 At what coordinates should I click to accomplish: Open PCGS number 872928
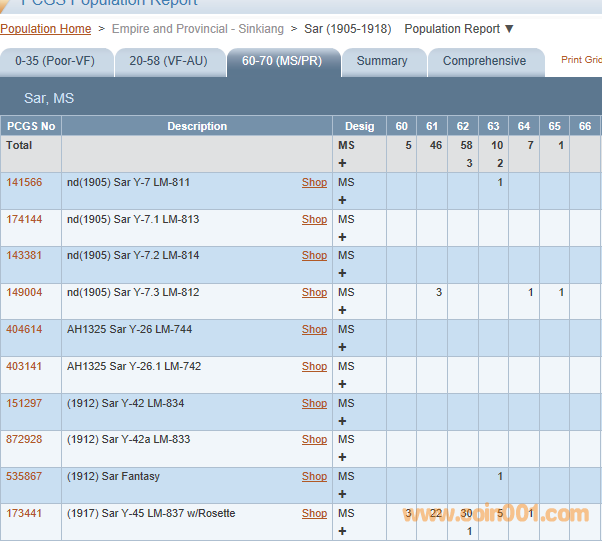click(x=24, y=440)
